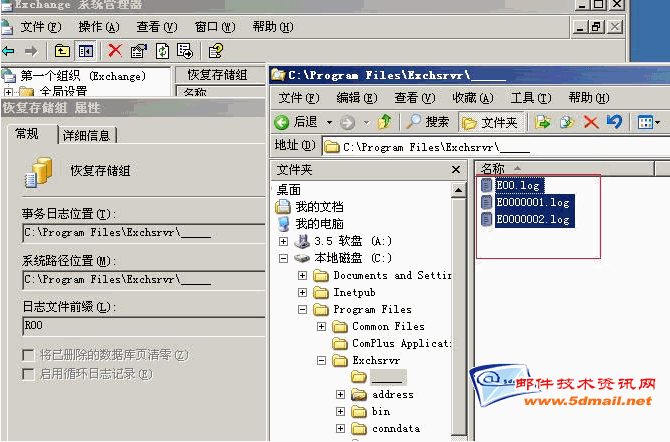Viewport: 670px width, 442px height.
Task: Collapse the Exchsrvr folder tree node
Action: click(x=322, y=361)
